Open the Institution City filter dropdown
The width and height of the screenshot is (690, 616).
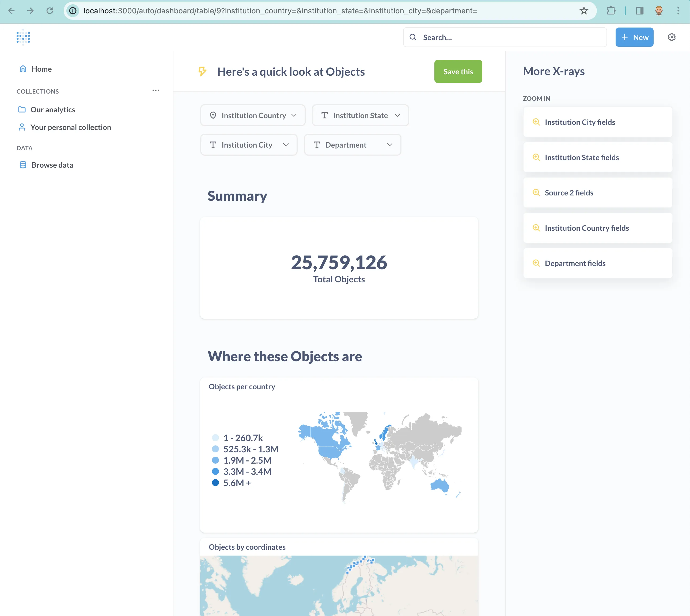coord(249,145)
